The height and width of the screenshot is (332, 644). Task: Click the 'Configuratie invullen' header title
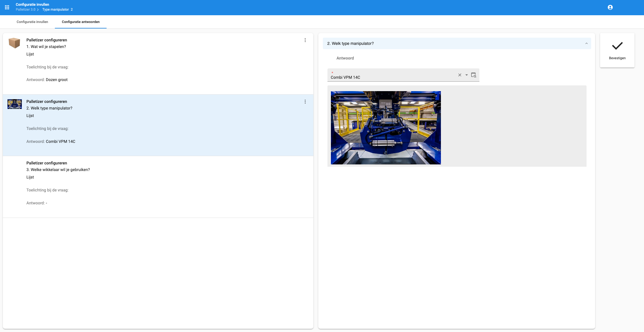(32, 4)
